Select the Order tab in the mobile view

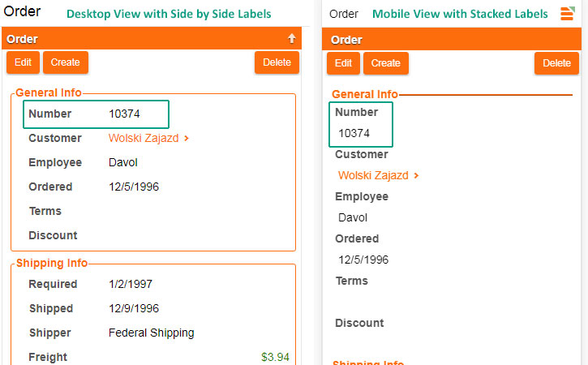pos(345,14)
